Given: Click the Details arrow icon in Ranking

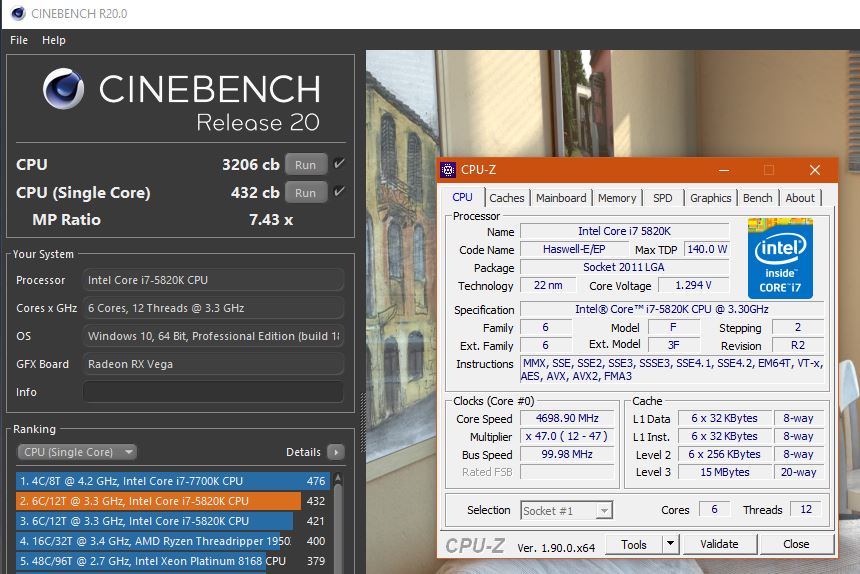Looking at the screenshot, I should point(336,452).
